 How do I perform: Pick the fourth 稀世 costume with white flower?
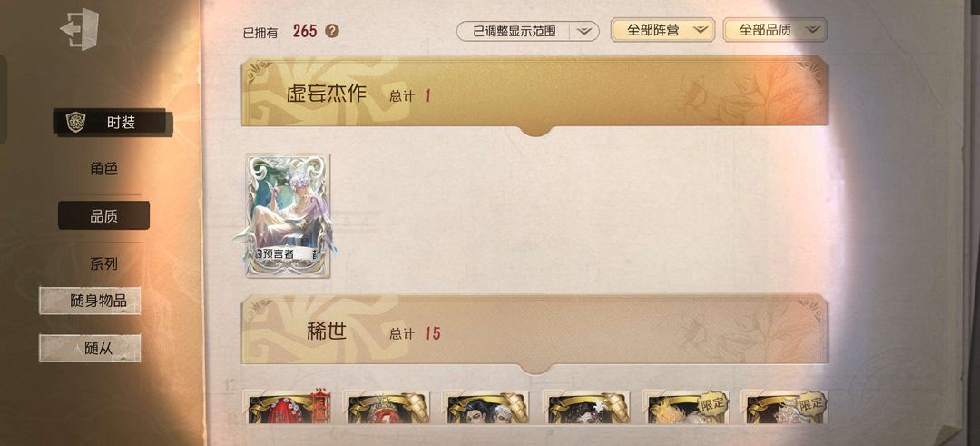coord(585,407)
